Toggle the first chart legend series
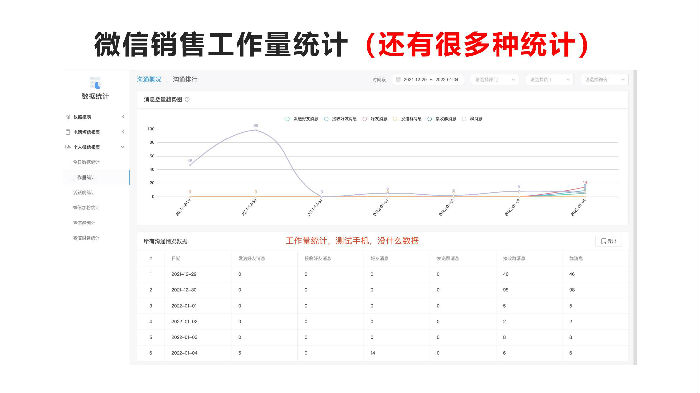700x393 pixels. coord(302,119)
